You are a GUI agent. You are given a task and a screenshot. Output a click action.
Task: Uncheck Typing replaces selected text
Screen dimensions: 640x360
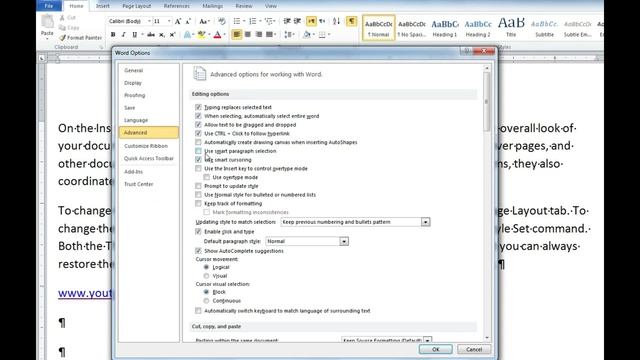(198, 107)
